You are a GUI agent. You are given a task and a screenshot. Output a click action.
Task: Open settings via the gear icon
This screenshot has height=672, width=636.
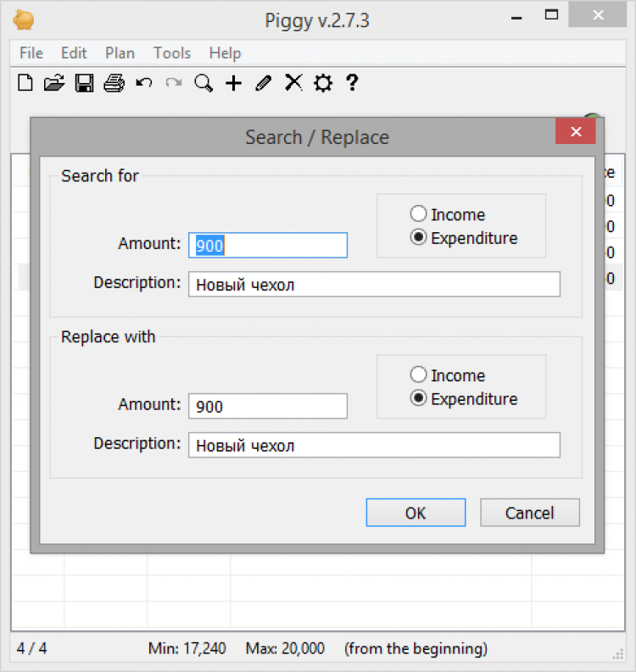click(x=323, y=83)
